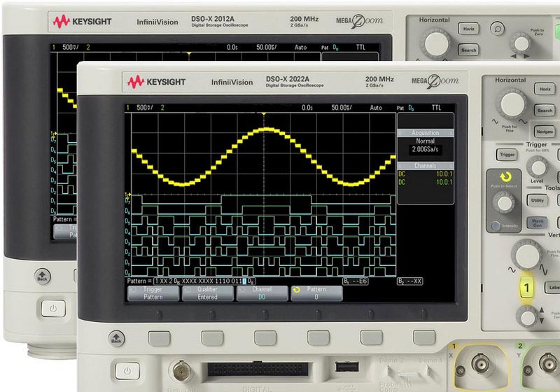Screen dimensions: 560x392
Task: Push physical softkey beneath Qualifier Entered label
Action: [x=212, y=338]
